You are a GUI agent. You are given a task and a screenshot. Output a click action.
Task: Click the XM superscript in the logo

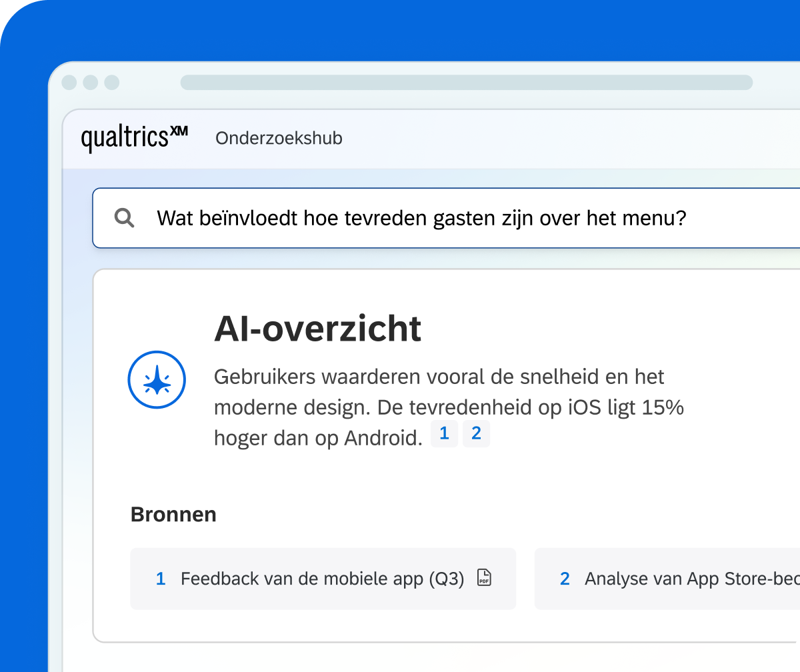[179, 131]
